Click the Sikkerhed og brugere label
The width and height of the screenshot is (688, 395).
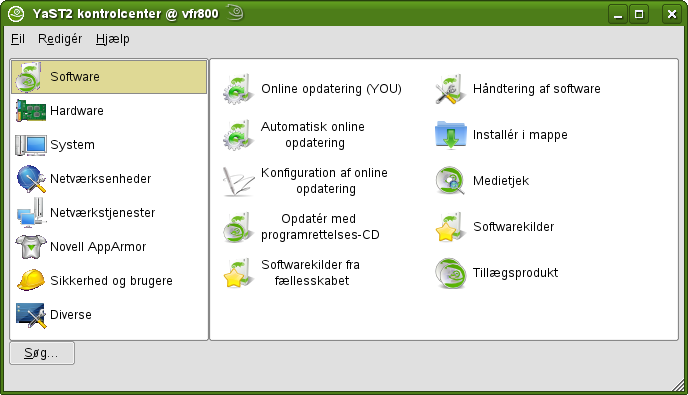(x=111, y=281)
